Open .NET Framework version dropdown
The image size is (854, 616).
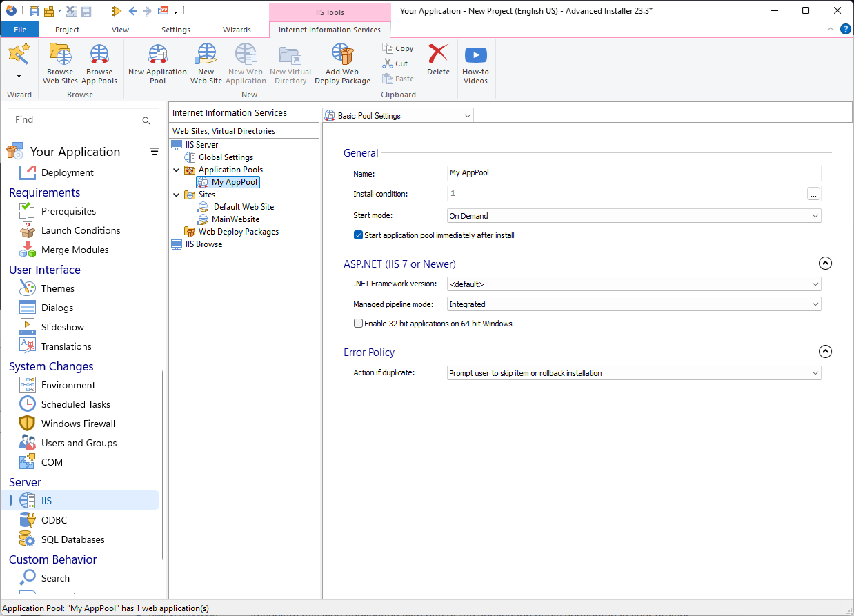click(634, 284)
